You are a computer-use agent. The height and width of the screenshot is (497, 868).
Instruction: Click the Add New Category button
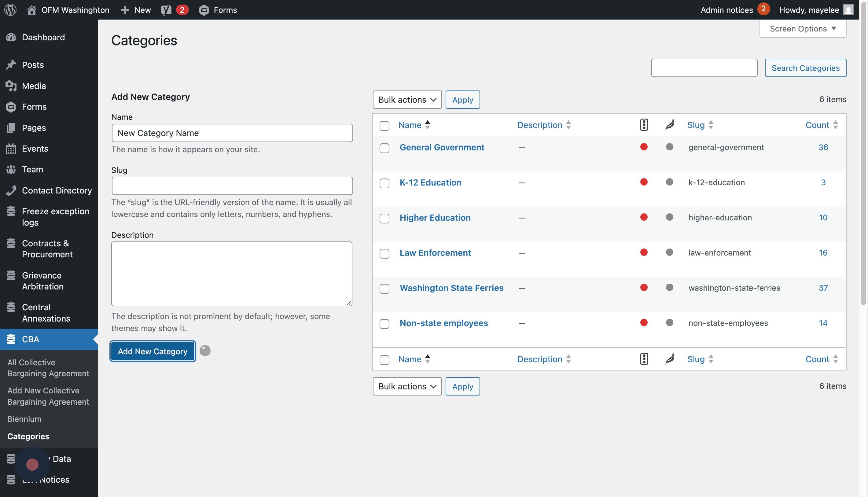[153, 351]
